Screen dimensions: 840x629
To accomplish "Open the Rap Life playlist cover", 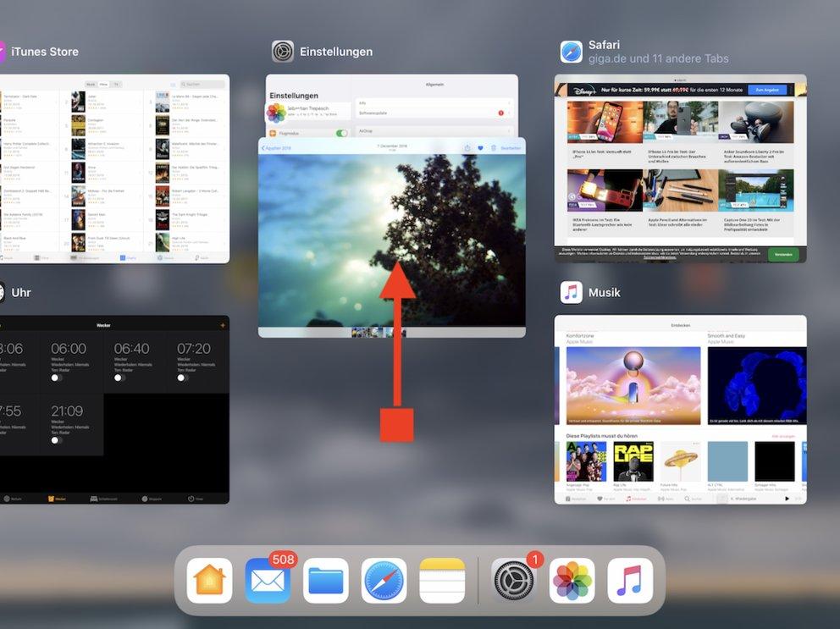I will (x=633, y=461).
